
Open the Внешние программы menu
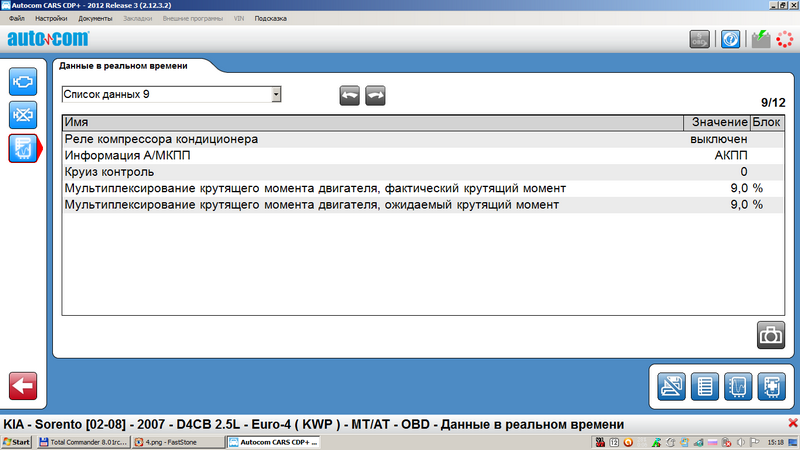(193, 18)
